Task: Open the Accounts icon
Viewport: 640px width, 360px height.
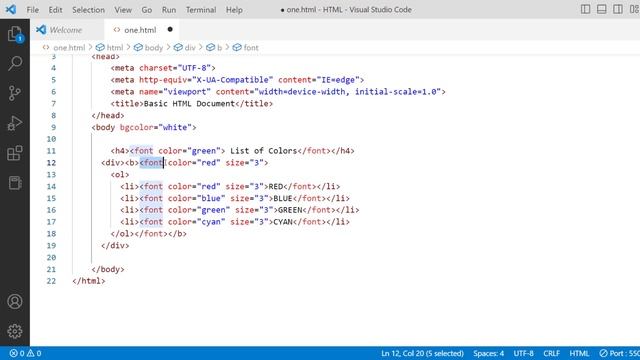Action: (x=15, y=301)
